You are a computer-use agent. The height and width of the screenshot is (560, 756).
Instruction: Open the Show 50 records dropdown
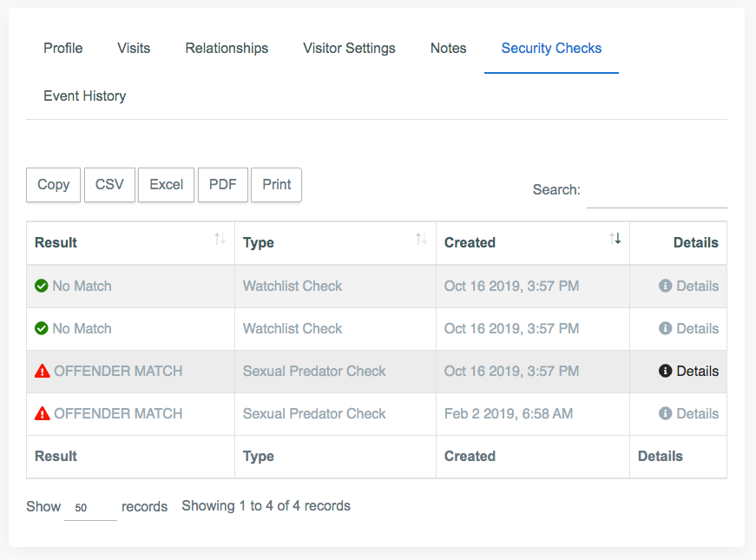90,507
